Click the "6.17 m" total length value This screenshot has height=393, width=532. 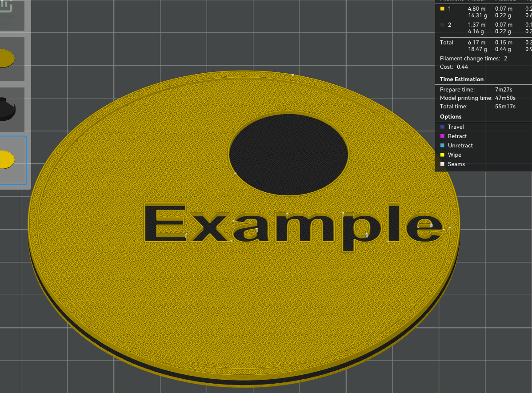coord(476,42)
